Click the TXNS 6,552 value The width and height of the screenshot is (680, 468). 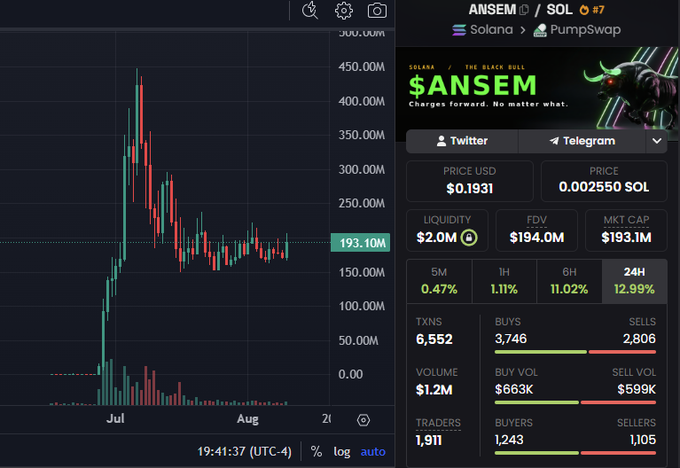point(434,339)
